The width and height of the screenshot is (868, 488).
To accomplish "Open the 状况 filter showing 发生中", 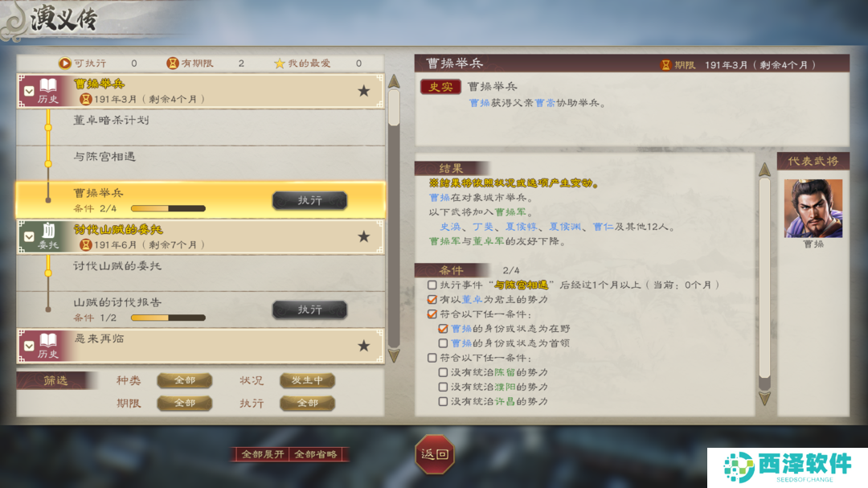I will coord(307,380).
